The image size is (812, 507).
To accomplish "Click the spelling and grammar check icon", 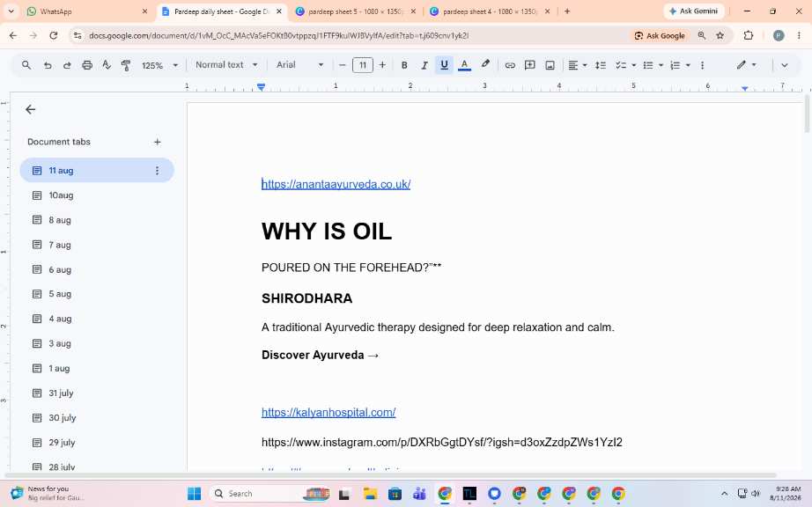I will tap(107, 65).
